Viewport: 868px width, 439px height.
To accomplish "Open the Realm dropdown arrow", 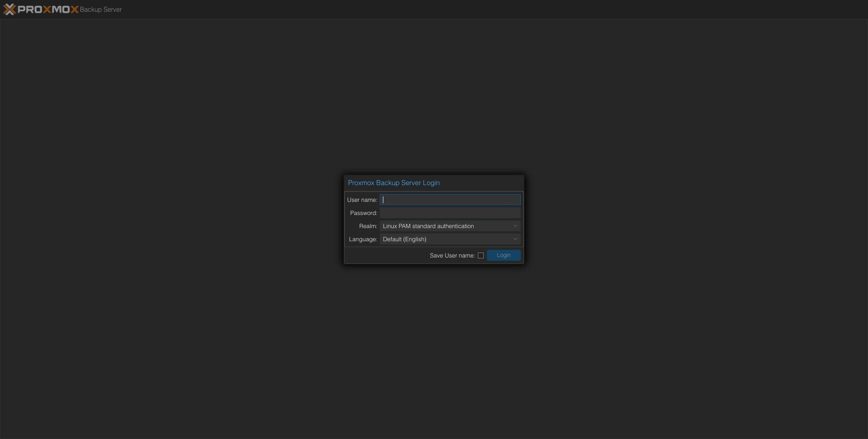I will tap(515, 226).
